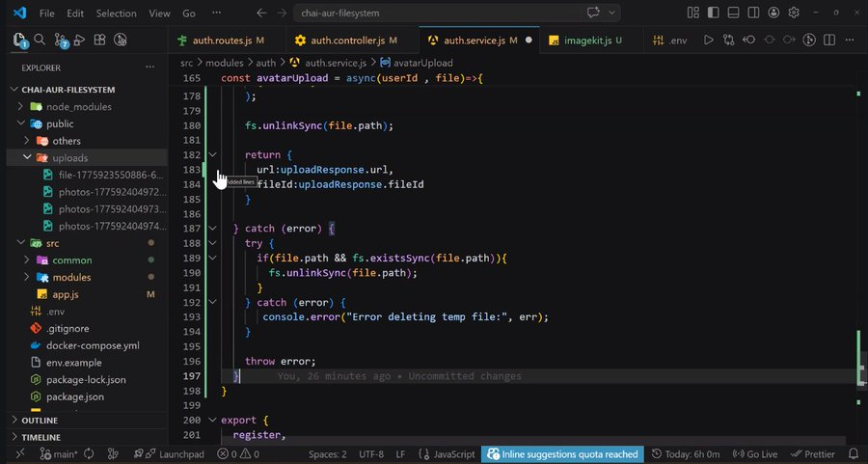Open the View menu
Viewport: 868px width, 464px height.
tap(159, 14)
